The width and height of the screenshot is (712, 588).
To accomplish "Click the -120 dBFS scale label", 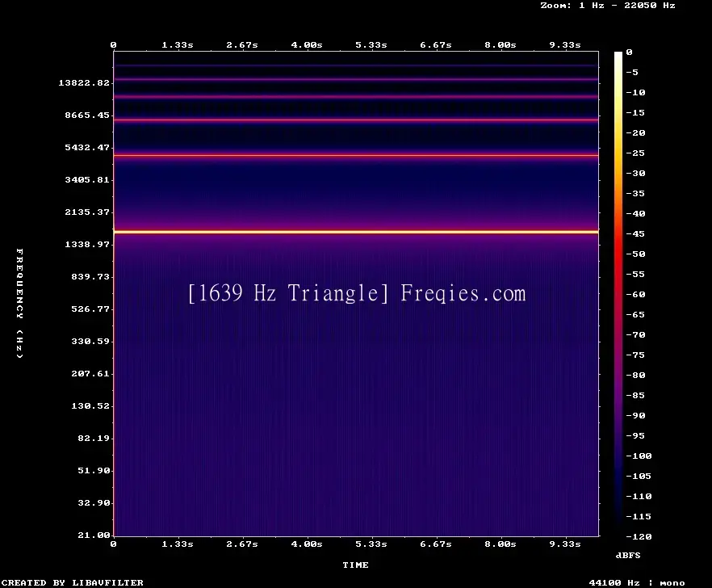I will (x=639, y=536).
